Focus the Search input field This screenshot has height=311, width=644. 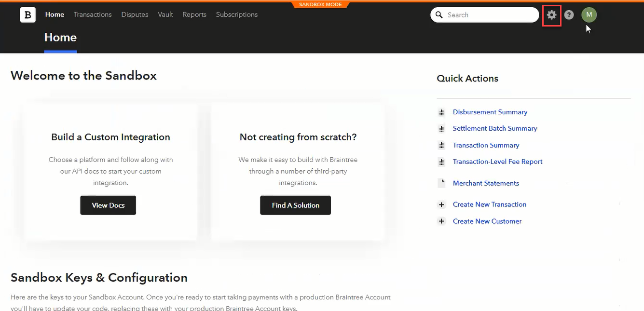click(x=485, y=15)
